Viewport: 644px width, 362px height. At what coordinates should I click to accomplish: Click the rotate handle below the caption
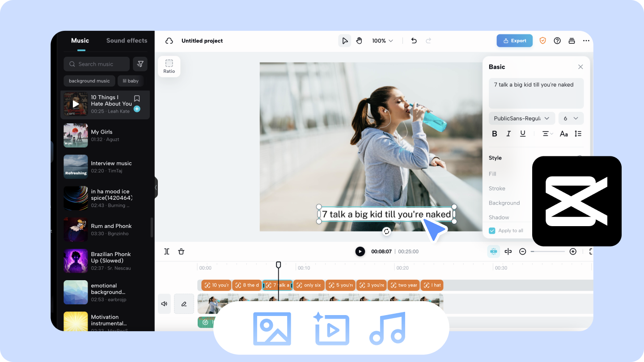pos(387,231)
